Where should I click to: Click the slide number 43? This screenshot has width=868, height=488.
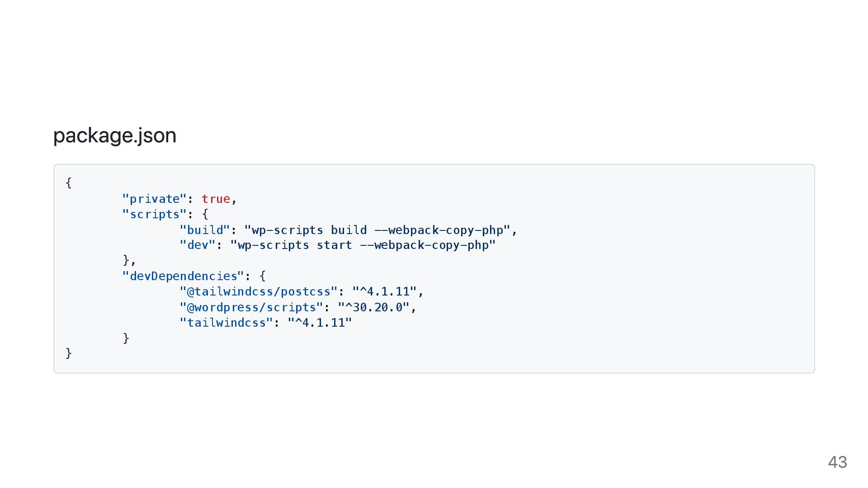pyautogui.click(x=837, y=462)
